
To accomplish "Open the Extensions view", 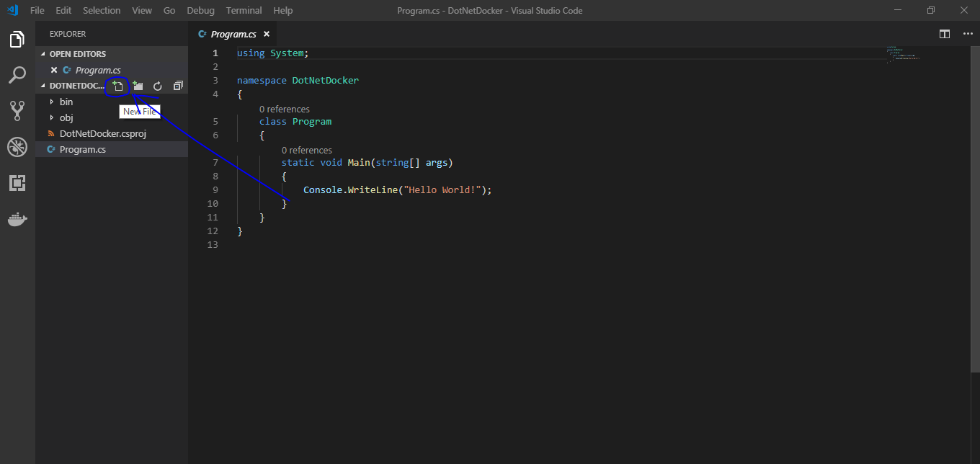I will [x=17, y=183].
